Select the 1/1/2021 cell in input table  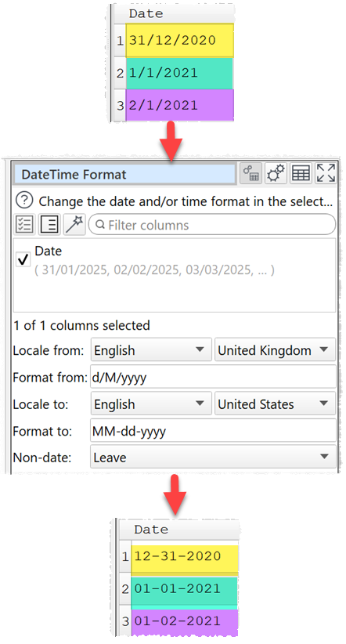coord(179,73)
